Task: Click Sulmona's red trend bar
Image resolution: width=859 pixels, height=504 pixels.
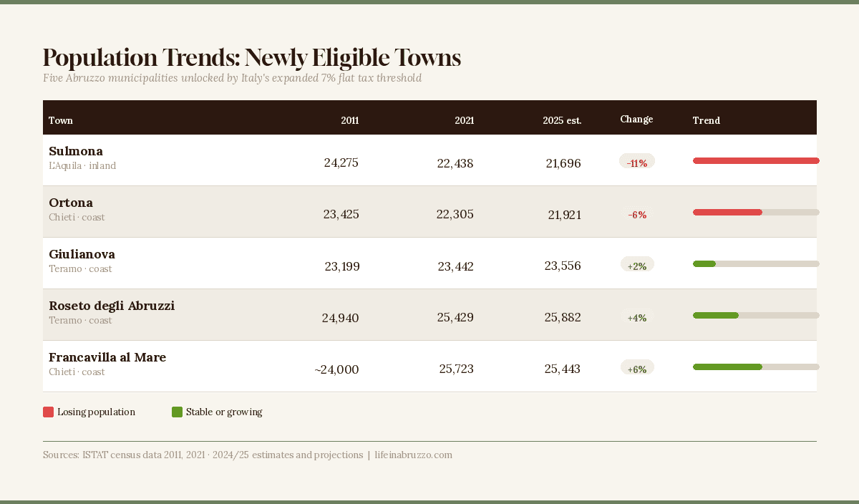Action: click(x=755, y=161)
